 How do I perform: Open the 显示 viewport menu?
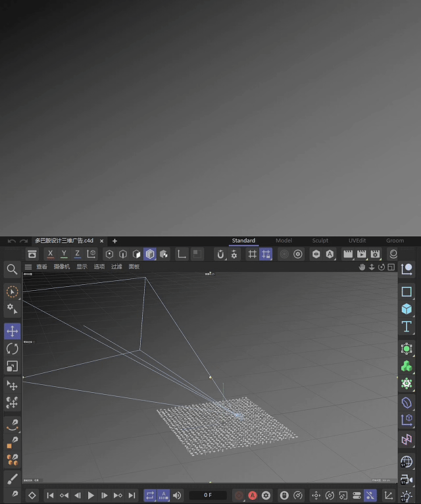click(82, 266)
